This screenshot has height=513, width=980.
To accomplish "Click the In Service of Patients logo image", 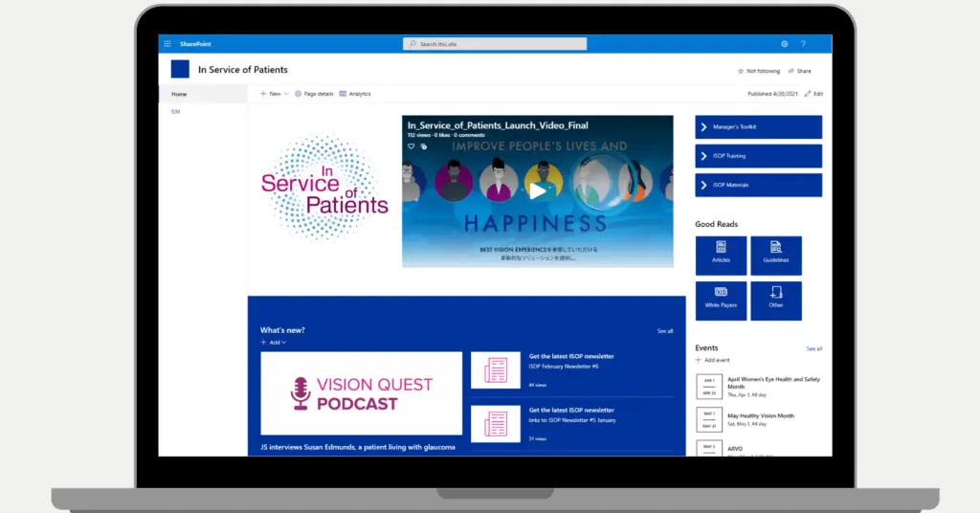I will 324,189.
